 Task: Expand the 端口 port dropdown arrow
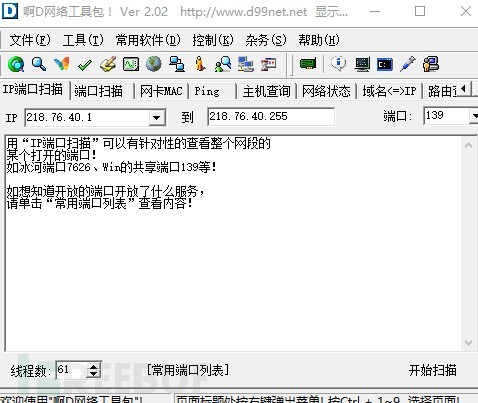pyautogui.click(x=474, y=116)
